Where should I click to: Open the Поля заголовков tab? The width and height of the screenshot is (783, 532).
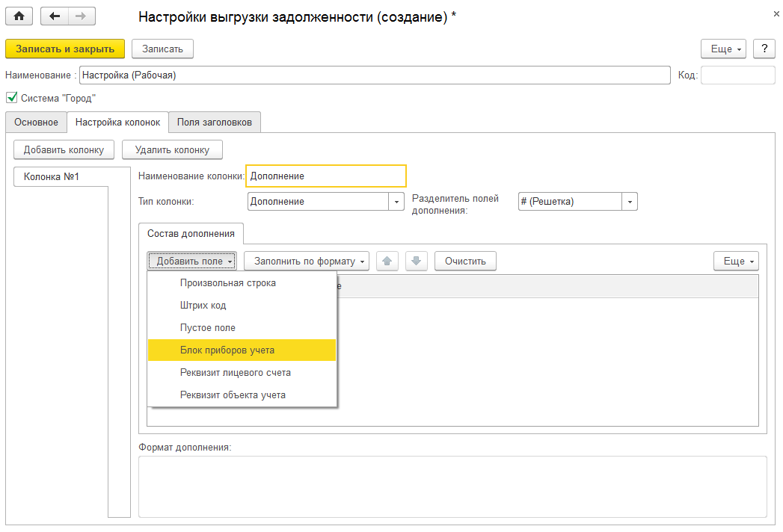[x=215, y=123]
